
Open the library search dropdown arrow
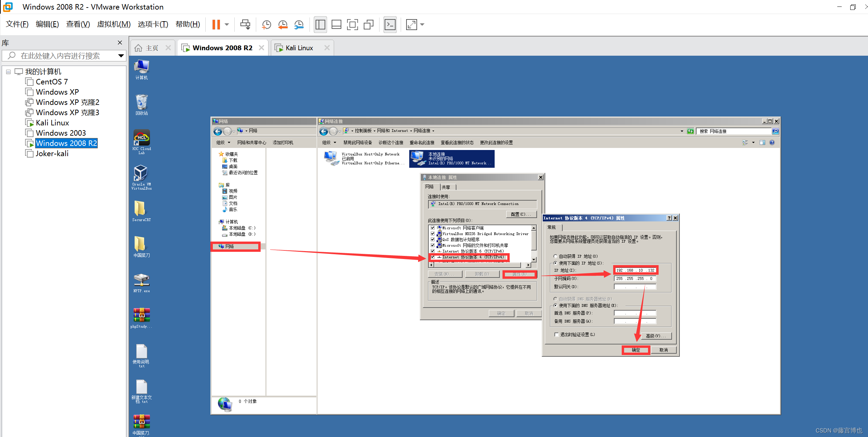121,56
